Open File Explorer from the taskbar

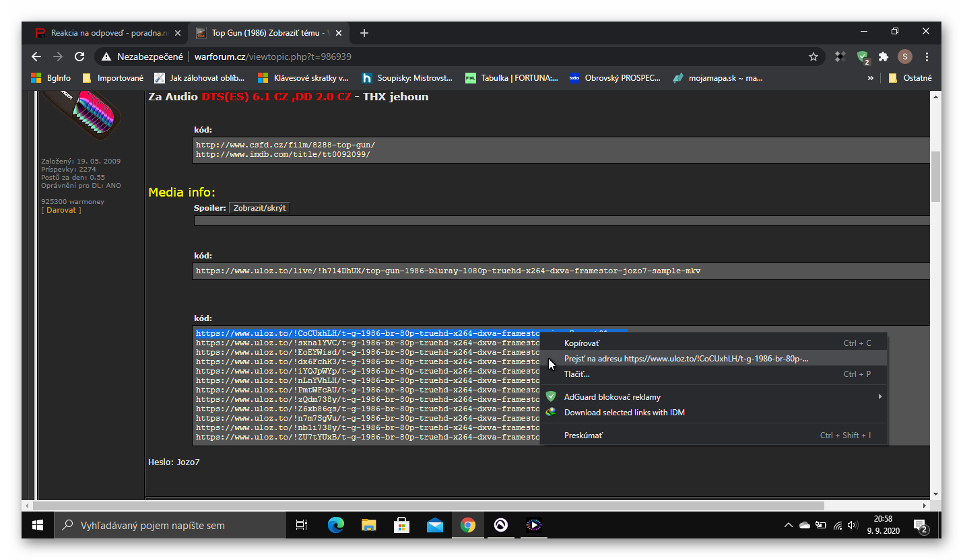368,525
